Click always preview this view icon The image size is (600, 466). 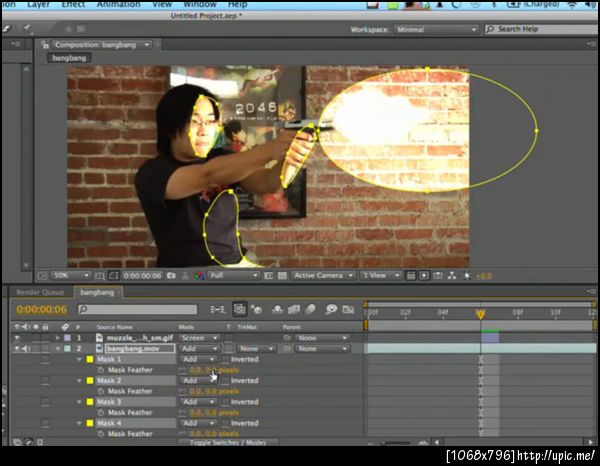click(x=42, y=275)
